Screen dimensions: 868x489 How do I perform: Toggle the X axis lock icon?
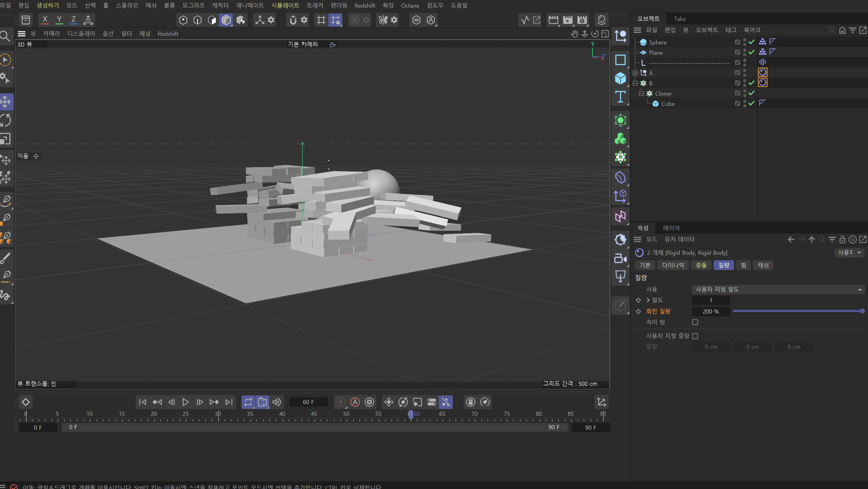click(45, 20)
